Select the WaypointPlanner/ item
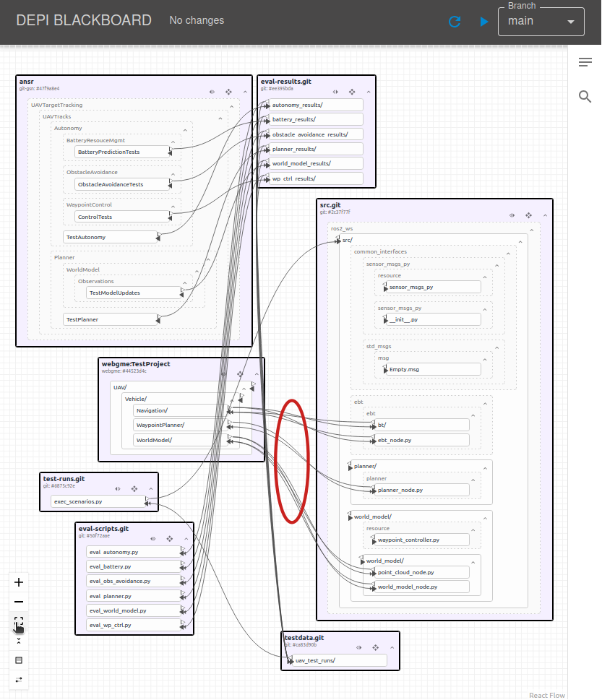This screenshot has height=700, width=602. pyautogui.click(x=182, y=425)
